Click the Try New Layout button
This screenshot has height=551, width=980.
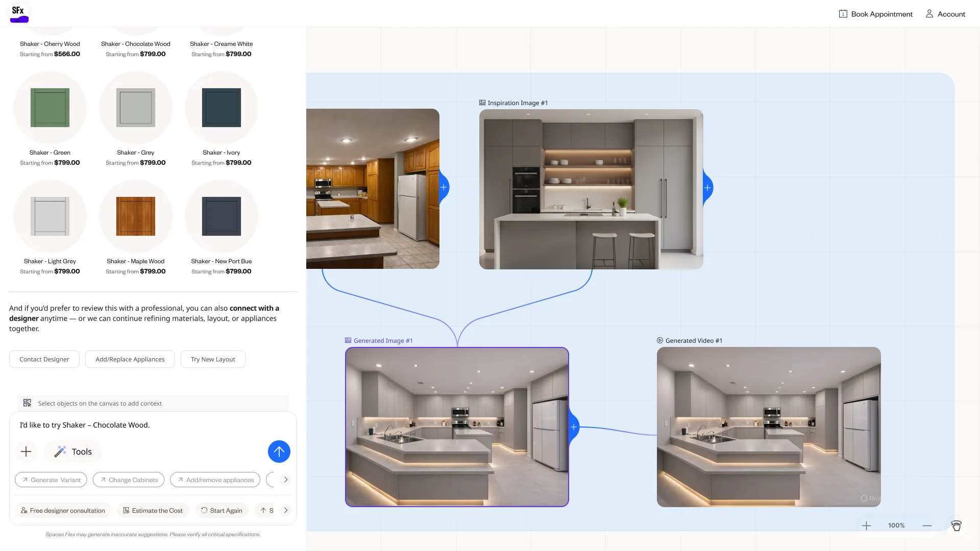point(213,359)
